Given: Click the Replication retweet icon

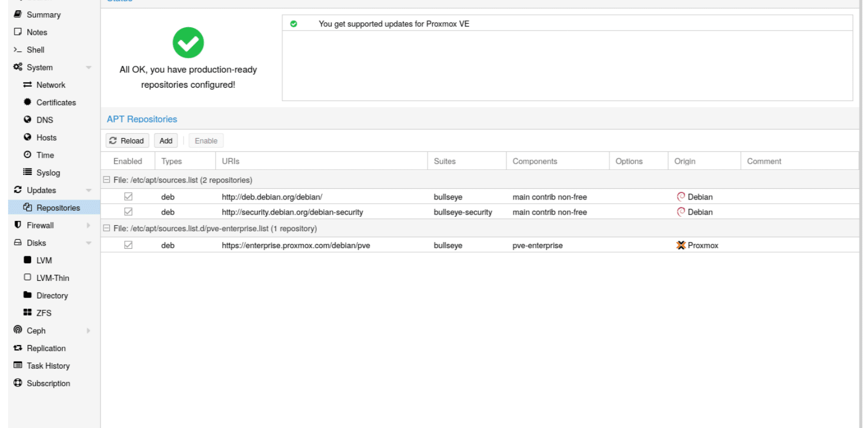Looking at the screenshot, I should coord(18,348).
